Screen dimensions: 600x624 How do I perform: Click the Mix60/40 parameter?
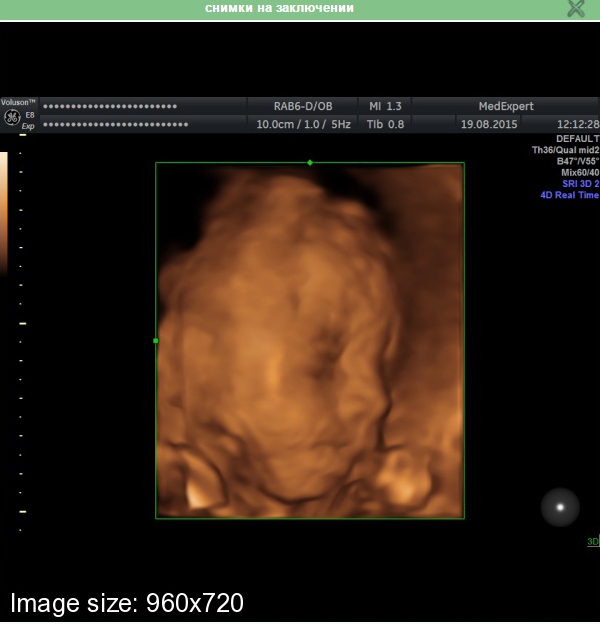click(x=580, y=173)
